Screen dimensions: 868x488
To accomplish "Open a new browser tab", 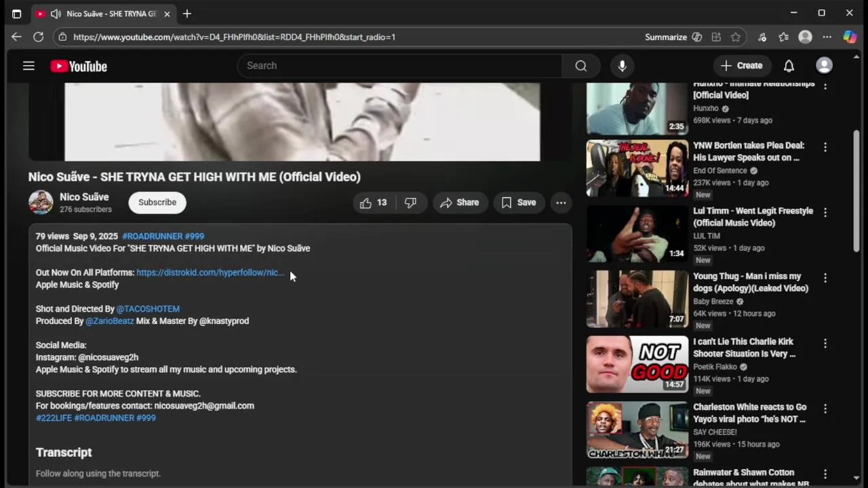I will (x=187, y=14).
